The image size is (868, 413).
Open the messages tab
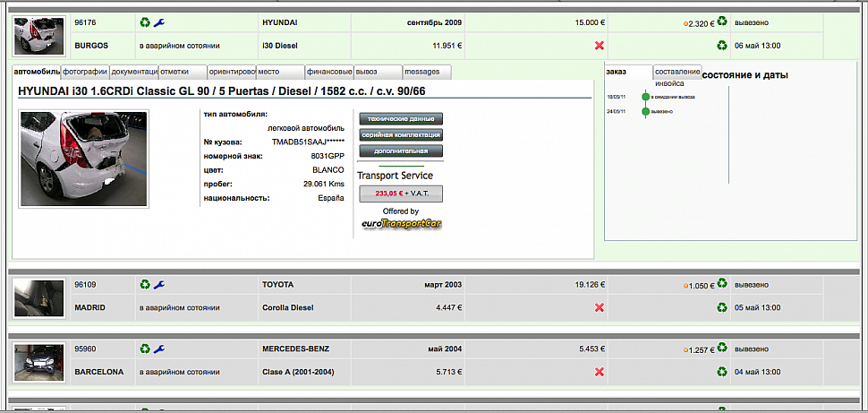click(x=427, y=72)
